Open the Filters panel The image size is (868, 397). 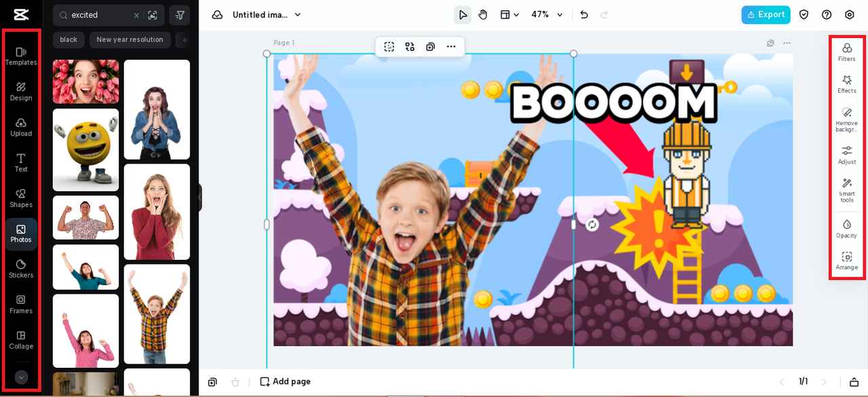click(x=846, y=52)
